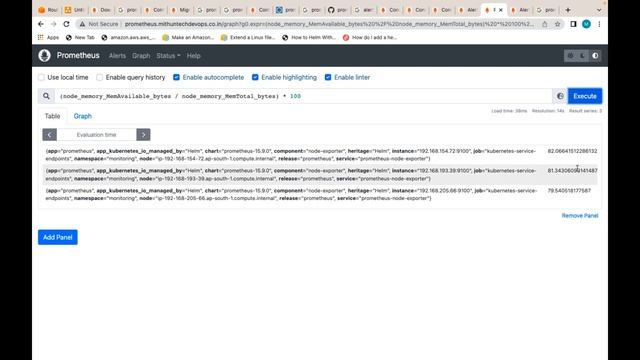Viewport: 640px width, 360px height.
Task: Click the PromQL expression input field
Action: pyautogui.click(x=303, y=96)
